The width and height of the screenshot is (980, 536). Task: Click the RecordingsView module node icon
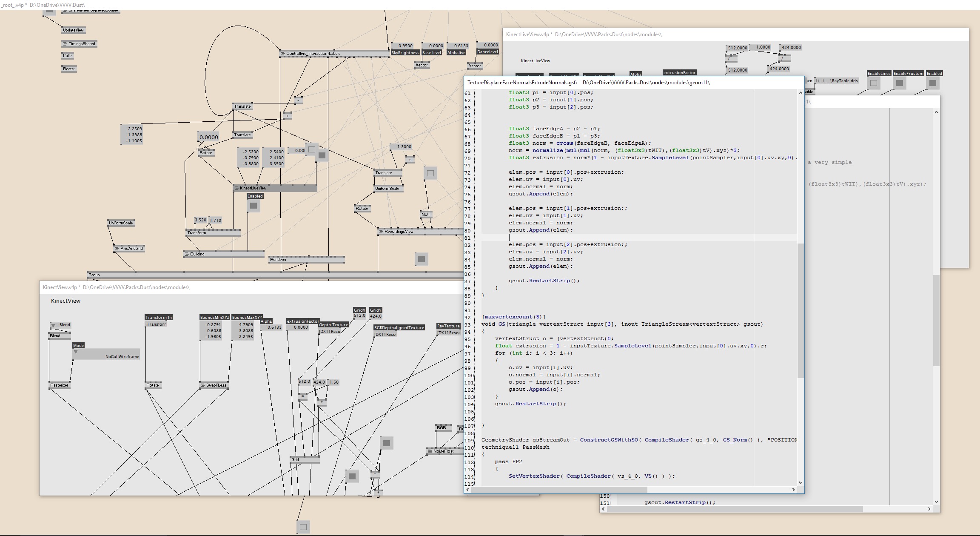click(382, 232)
